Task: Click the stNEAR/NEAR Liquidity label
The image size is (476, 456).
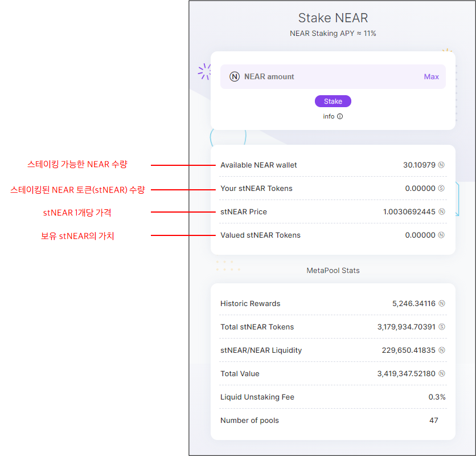Action: point(261,351)
